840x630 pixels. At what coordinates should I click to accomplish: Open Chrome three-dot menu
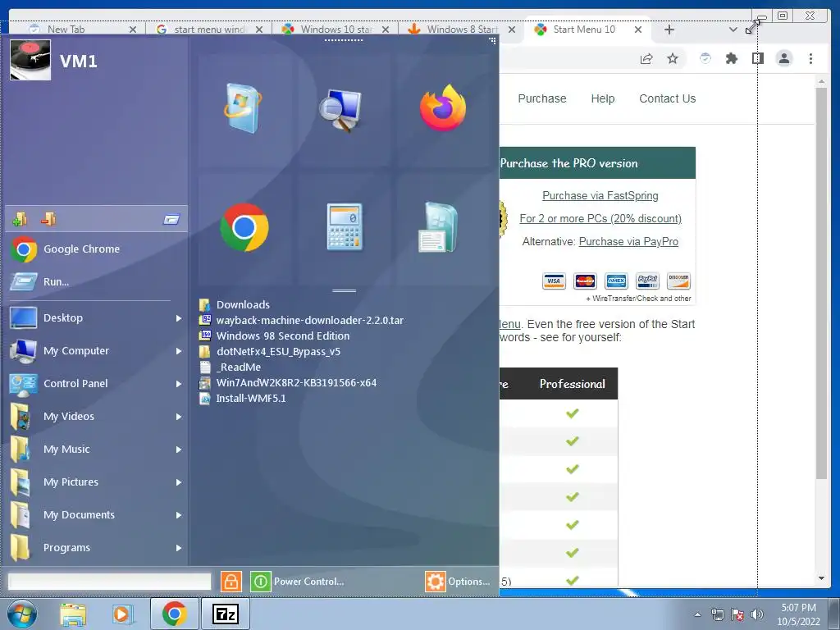click(x=810, y=58)
